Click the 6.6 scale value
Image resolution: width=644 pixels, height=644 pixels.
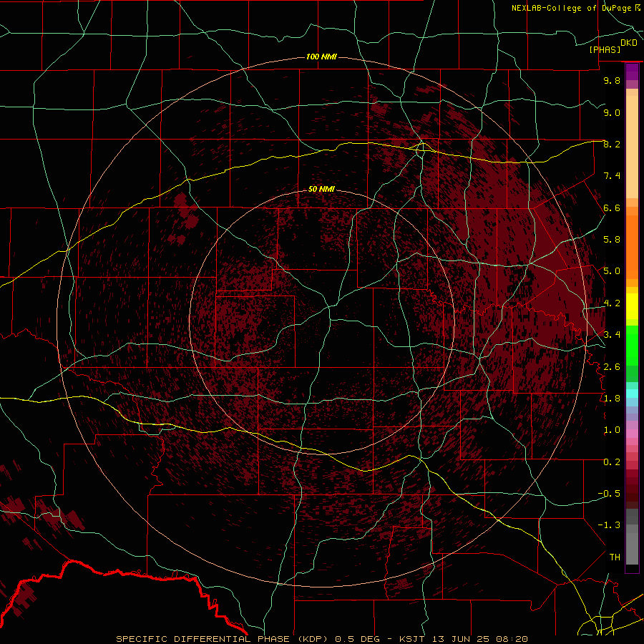[x=612, y=208]
